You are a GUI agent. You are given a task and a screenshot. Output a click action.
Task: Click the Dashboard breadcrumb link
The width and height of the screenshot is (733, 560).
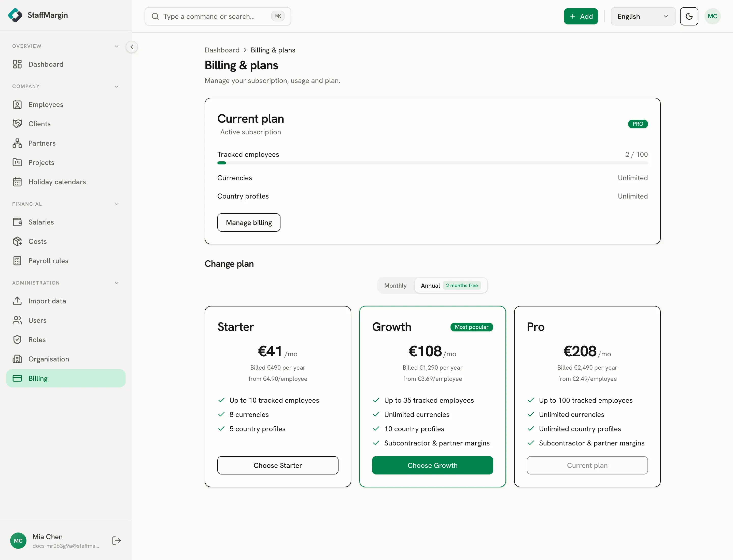point(222,50)
